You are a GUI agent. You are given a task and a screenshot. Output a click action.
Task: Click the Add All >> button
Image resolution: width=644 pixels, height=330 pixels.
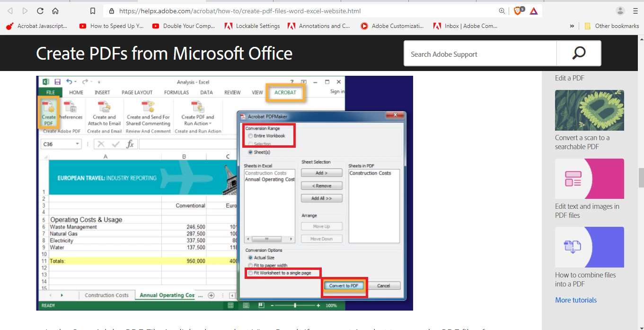(321, 198)
